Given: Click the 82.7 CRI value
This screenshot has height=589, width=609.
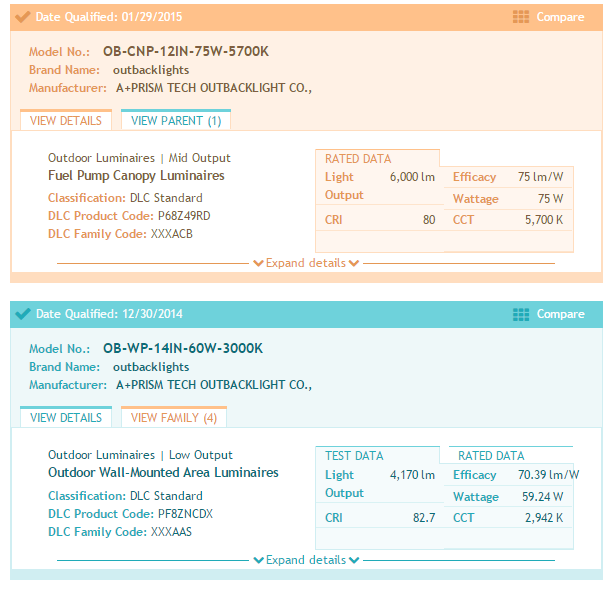Looking at the screenshot, I should tap(424, 518).
